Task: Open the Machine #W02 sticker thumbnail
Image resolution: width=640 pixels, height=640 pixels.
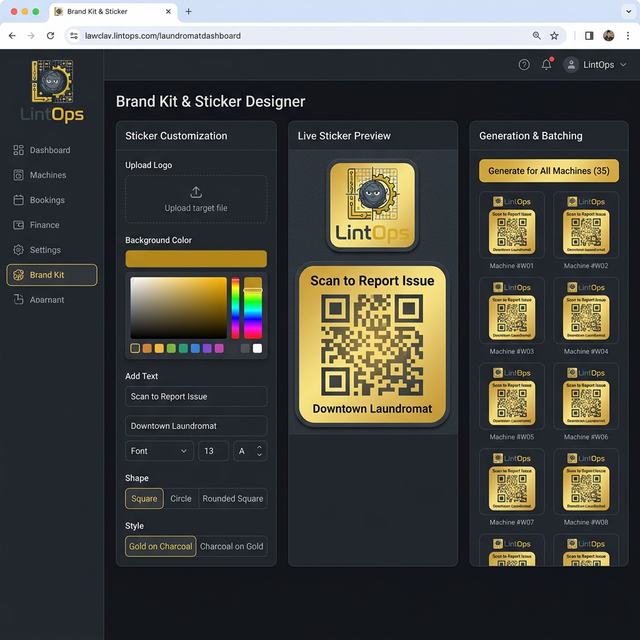Action: tap(586, 225)
